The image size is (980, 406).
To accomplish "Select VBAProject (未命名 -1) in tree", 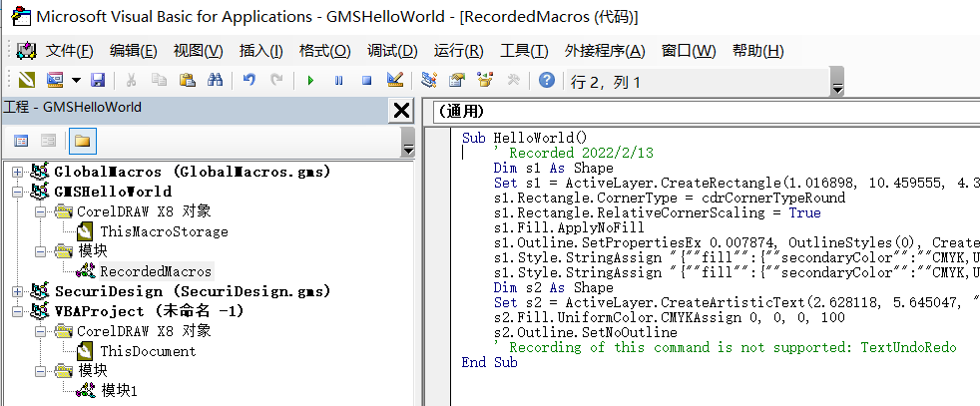I will (x=150, y=311).
